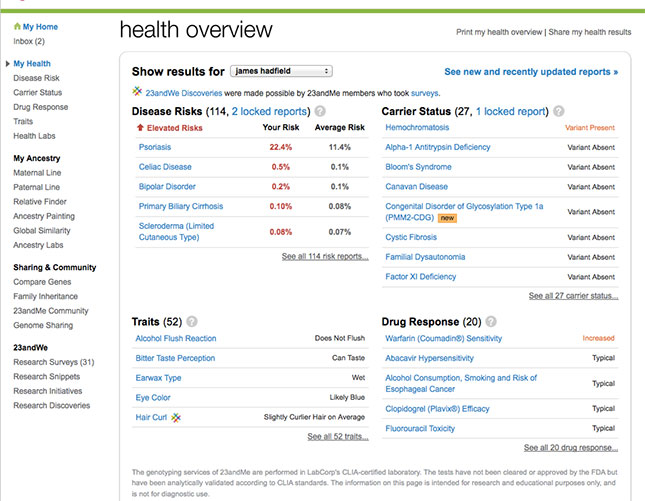Open Health Labs sidebar item
Viewport: 645px width, 501px height.
34,136
